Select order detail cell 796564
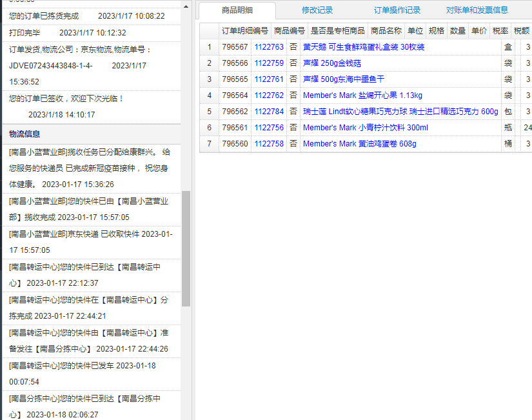This screenshot has height=420, width=532. 235,95
